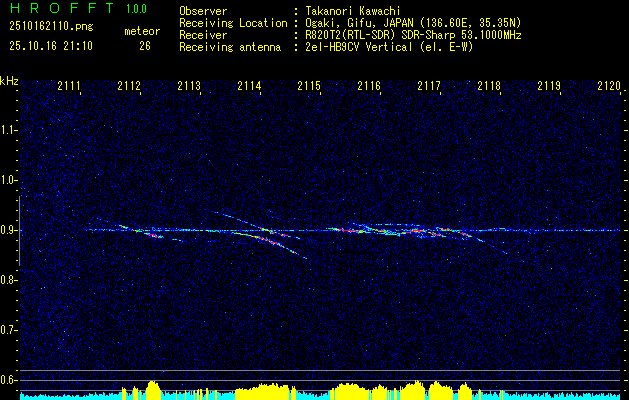Click frequency axis label 1.0
Image resolution: width=629 pixels, height=400 pixels.
click(8, 180)
